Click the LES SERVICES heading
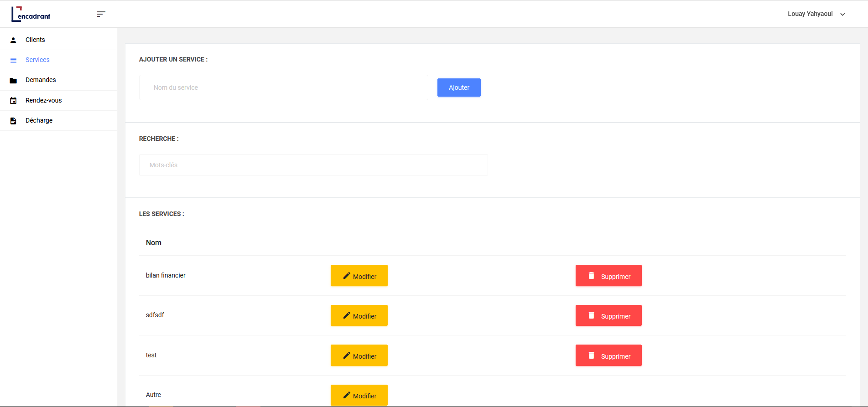 [161, 214]
